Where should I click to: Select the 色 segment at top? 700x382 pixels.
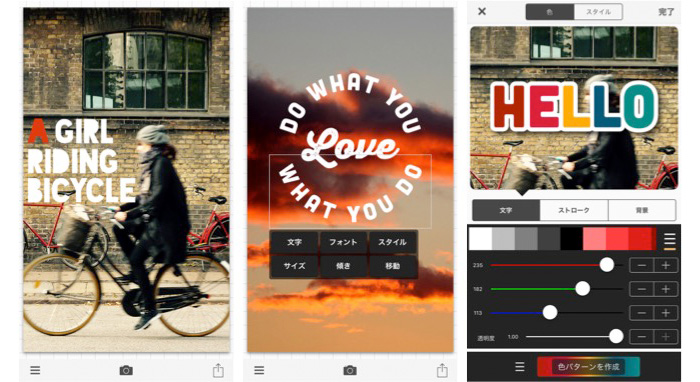coord(550,12)
